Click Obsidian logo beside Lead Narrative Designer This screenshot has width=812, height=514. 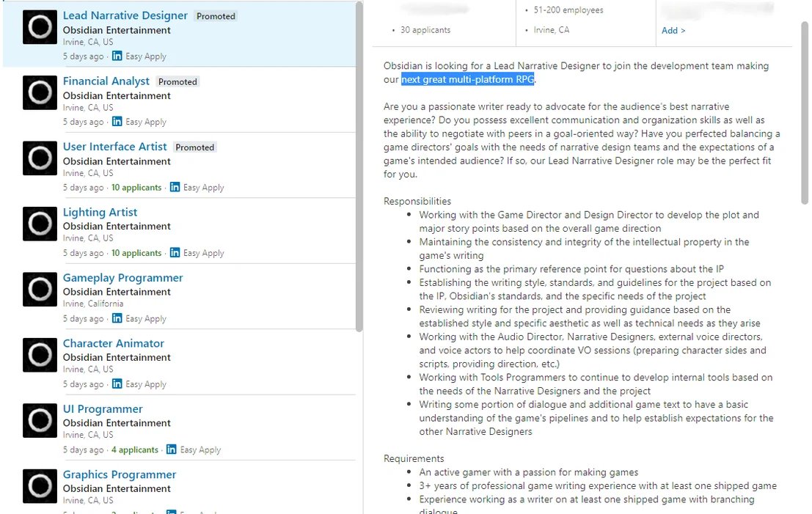pyautogui.click(x=40, y=27)
